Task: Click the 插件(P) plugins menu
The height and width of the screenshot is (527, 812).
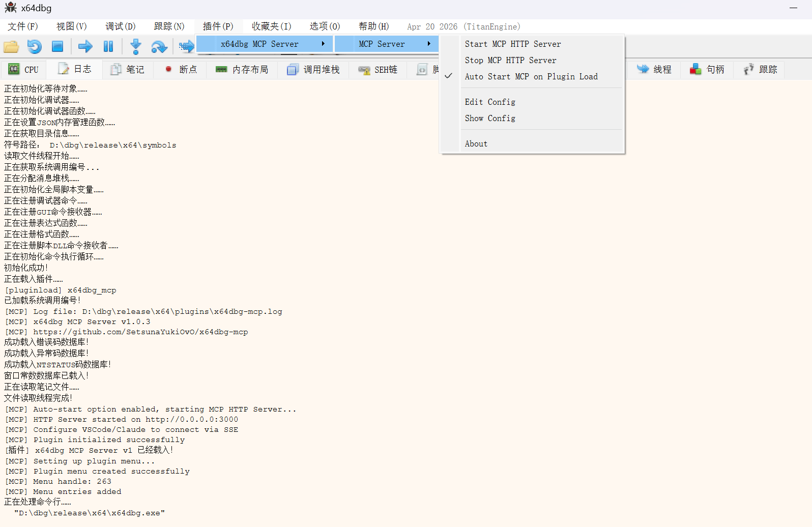Action: pyautogui.click(x=218, y=26)
